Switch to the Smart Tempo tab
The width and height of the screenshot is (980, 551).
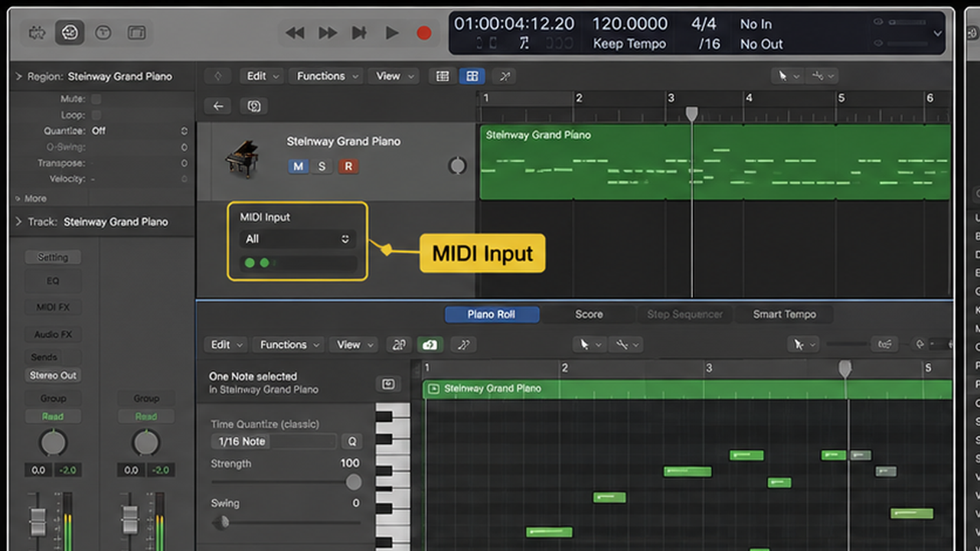(784, 315)
